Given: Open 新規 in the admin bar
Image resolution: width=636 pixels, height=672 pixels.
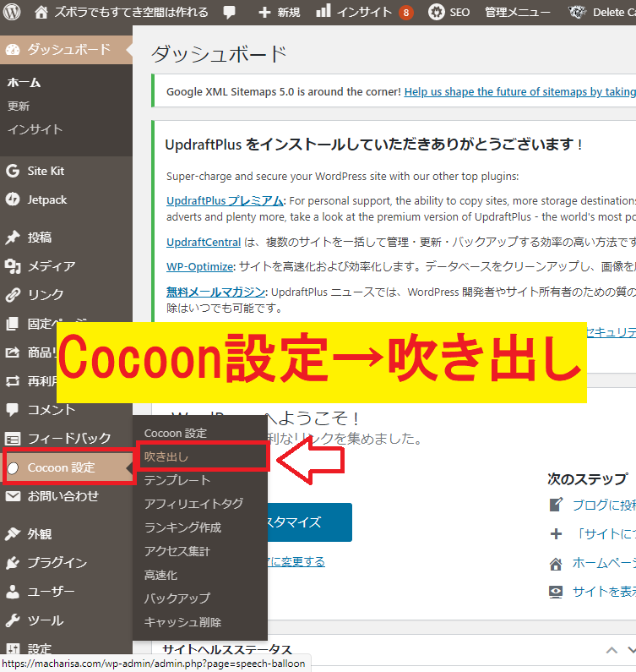Looking at the screenshot, I should (x=288, y=13).
